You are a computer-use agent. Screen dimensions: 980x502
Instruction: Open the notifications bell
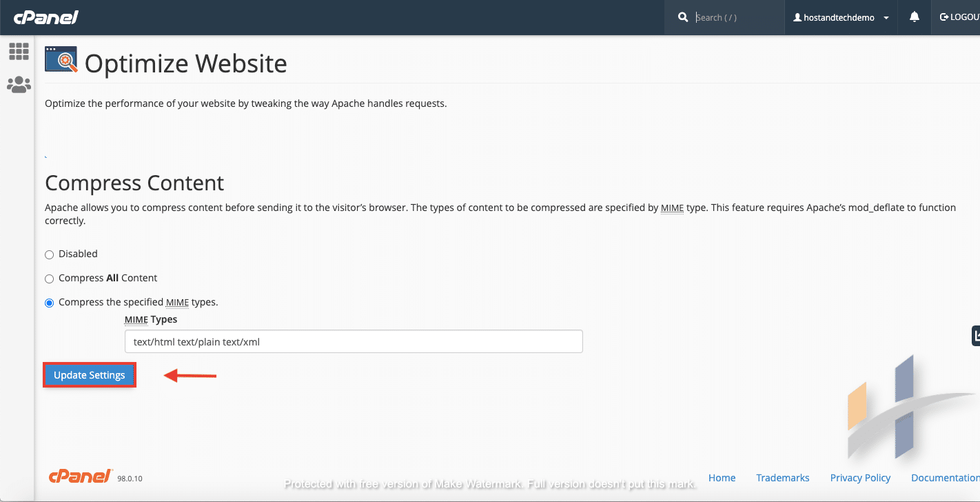click(914, 17)
